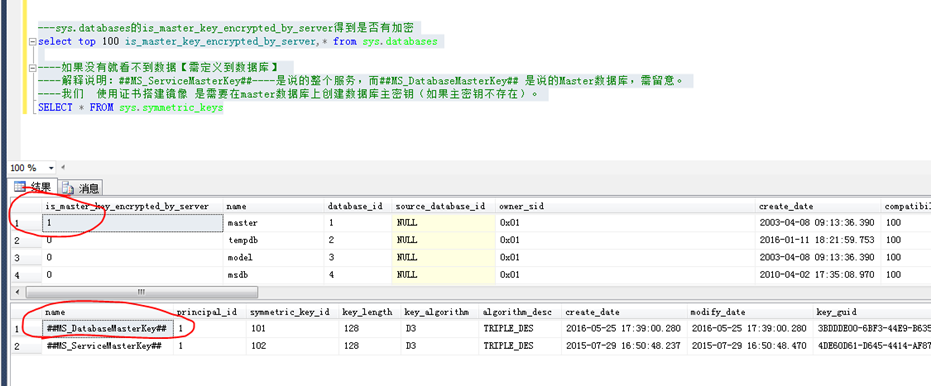Select modify_date 2015-07-29 16:50:48.470 cell
The height and width of the screenshot is (386, 931).
(x=750, y=346)
